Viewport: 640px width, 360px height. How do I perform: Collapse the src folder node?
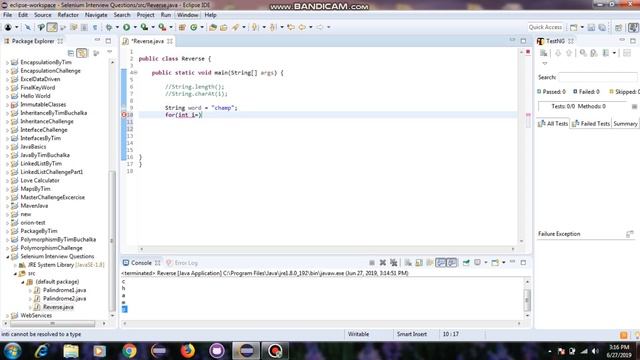pyautogui.click(x=16, y=273)
